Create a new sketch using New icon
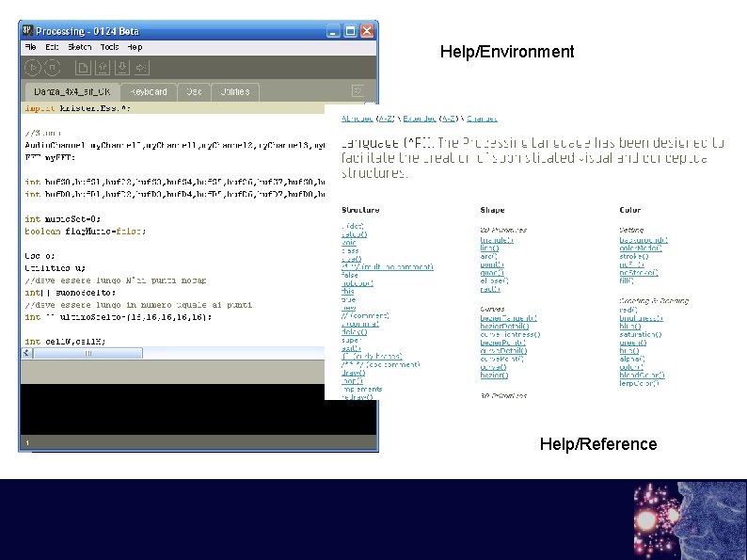The width and height of the screenshot is (747, 560). point(83,68)
